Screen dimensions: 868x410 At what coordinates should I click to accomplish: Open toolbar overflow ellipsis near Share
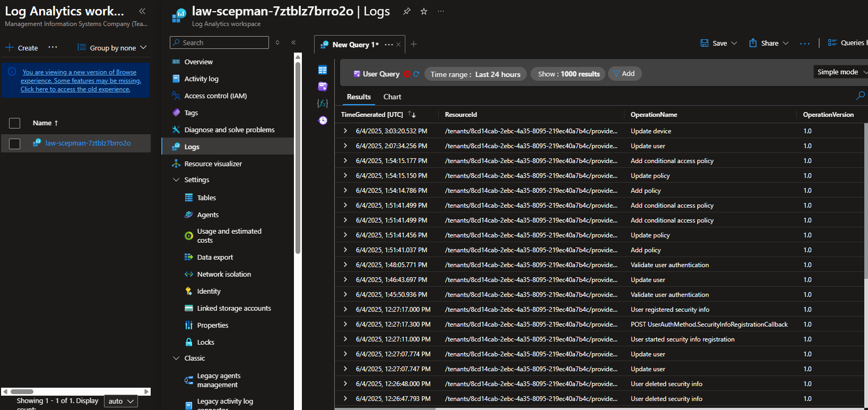805,44
